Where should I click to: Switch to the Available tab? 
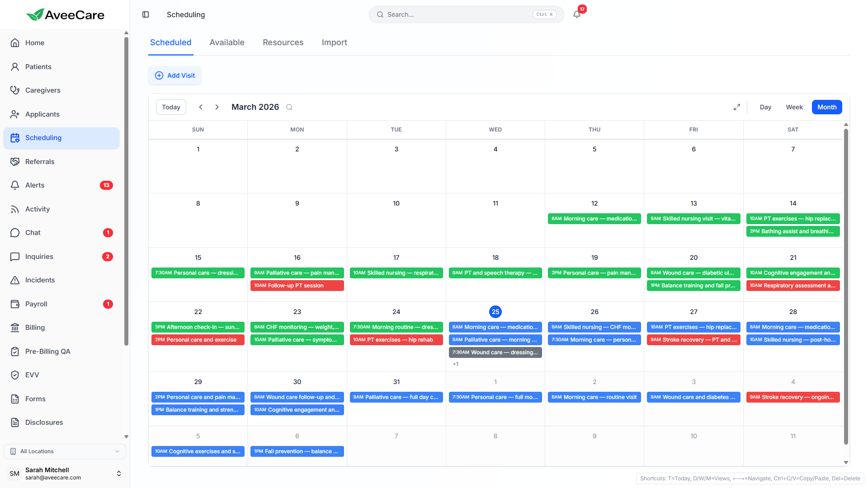click(x=227, y=42)
